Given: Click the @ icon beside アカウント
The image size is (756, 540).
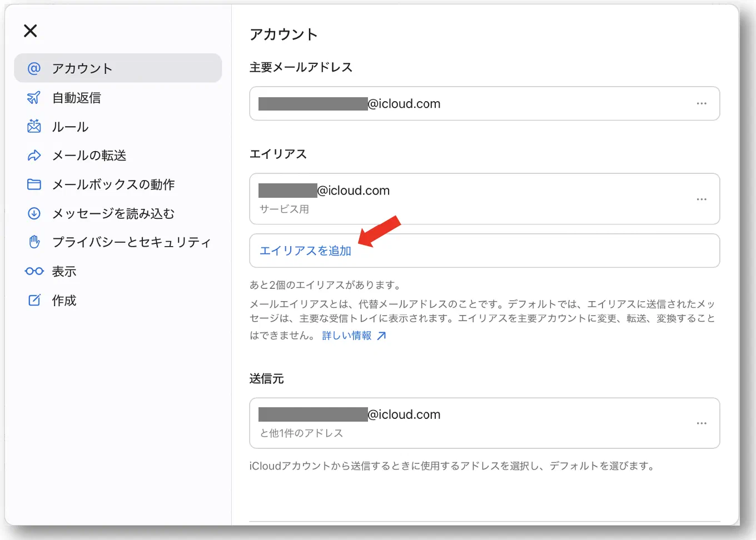Looking at the screenshot, I should click(x=34, y=68).
